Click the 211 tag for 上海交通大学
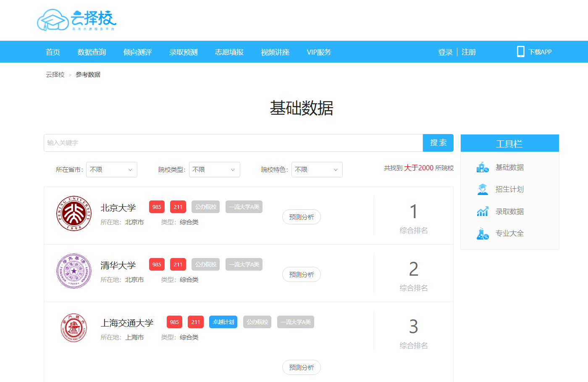This screenshot has height=382, width=588. 196,322
